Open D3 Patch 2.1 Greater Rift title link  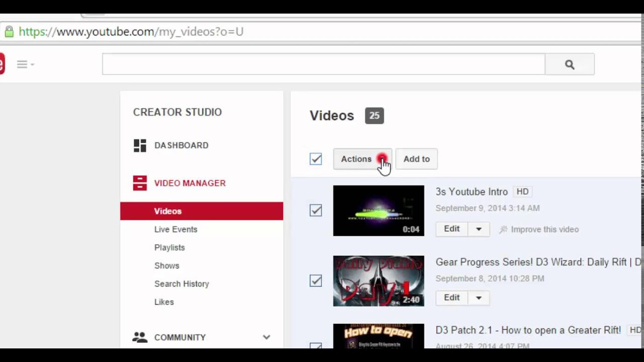click(528, 330)
